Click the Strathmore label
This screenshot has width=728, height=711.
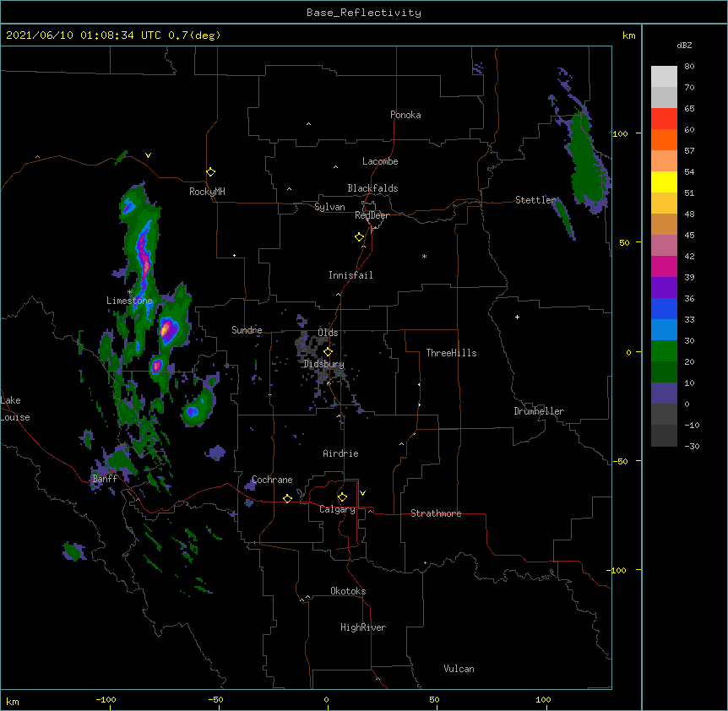click(x=436, y=513)
